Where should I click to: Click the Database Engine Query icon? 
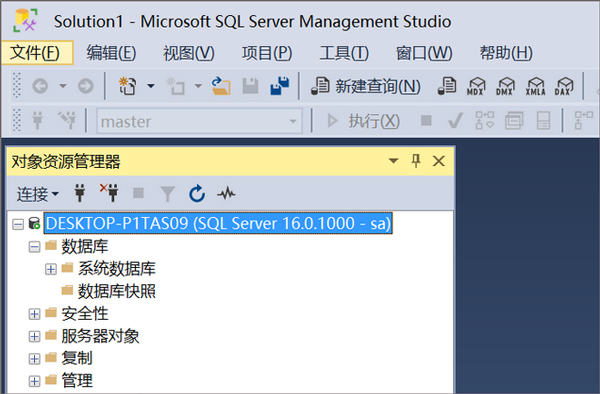(447, 86)
